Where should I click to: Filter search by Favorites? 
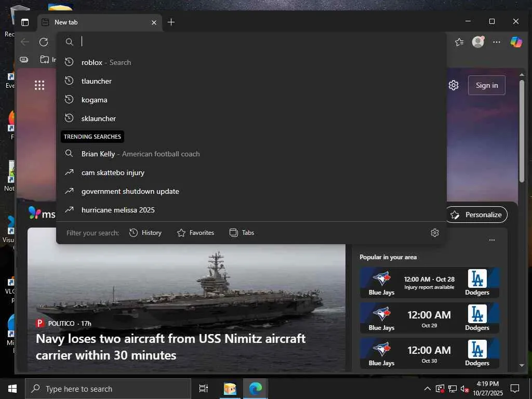(195, 233)
